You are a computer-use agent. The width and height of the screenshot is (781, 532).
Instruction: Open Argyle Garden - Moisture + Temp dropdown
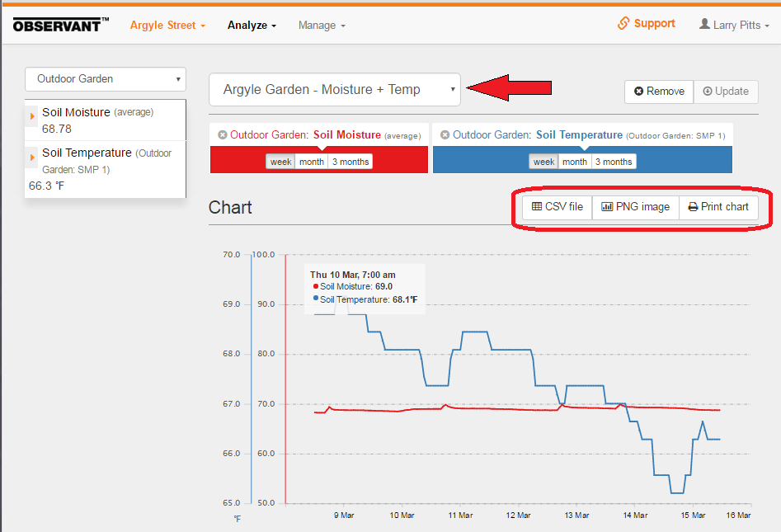click(x=334, y=90)
